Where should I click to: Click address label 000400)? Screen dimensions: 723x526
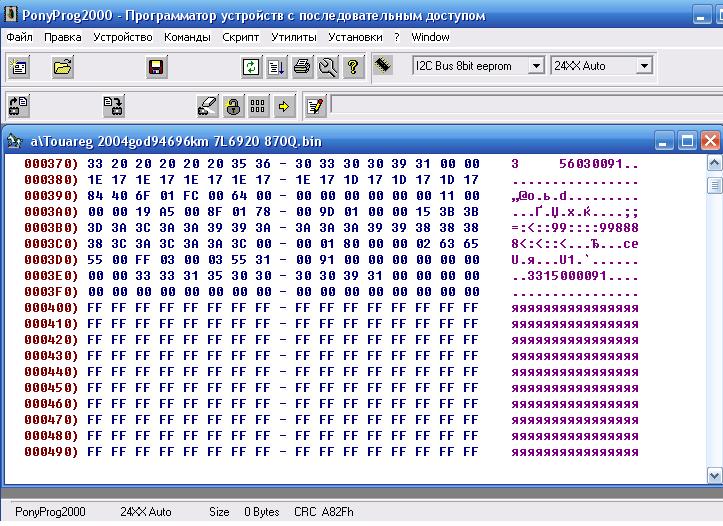(x=51, y=308)
